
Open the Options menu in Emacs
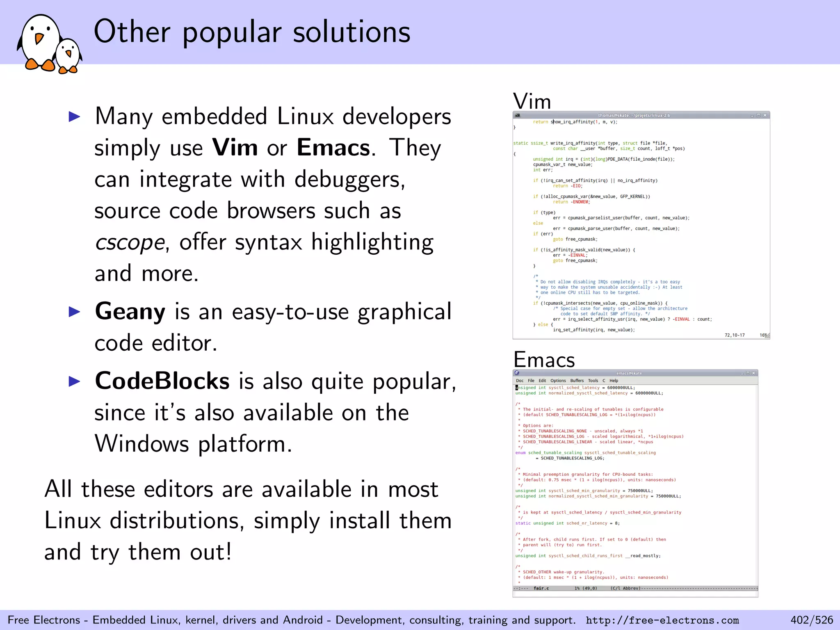(x=558, y=381)
